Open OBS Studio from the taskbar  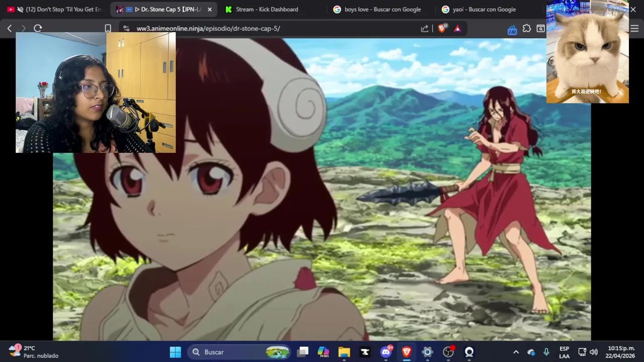[x=448, y=352]
